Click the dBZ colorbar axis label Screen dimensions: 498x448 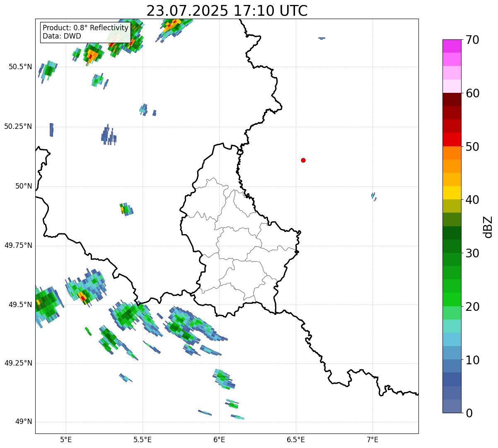coord(488,227)
